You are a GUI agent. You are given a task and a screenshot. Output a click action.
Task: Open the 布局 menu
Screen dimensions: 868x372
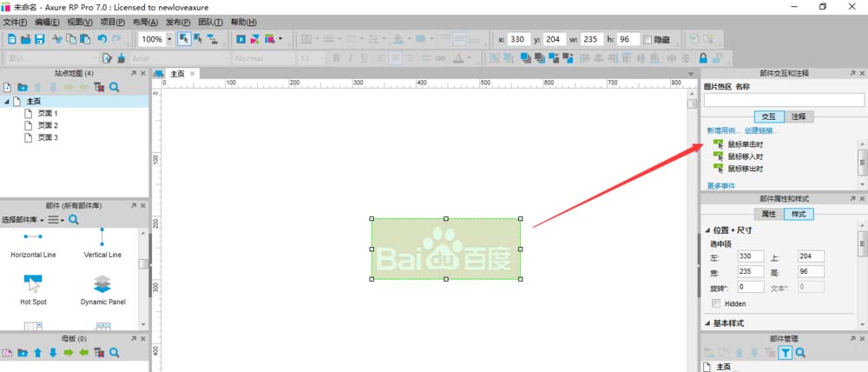point(145,23)
